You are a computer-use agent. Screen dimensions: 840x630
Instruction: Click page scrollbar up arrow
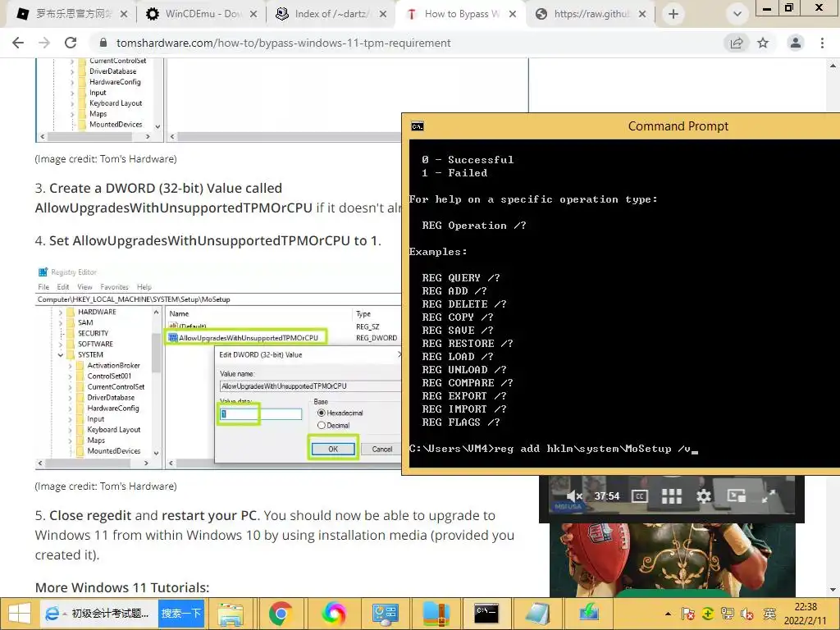pos(833,66)
